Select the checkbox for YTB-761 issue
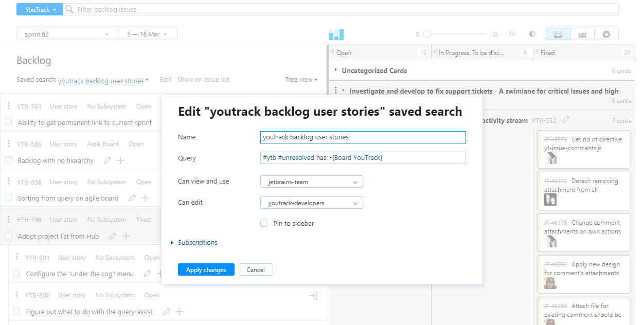This screenshot has width=644, height=325. [x=8, y=122]
